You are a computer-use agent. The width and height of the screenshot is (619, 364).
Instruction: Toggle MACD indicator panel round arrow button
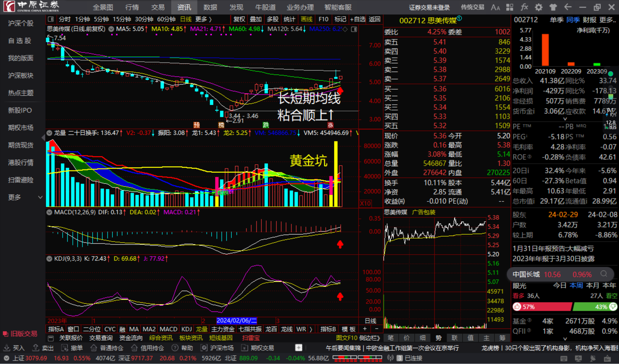49,212
